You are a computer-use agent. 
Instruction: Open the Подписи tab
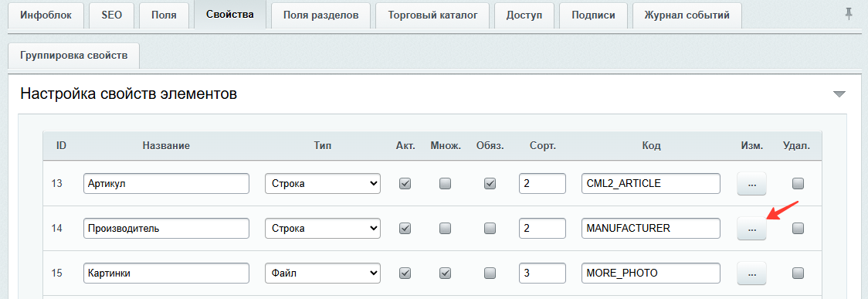[x=593, y=15]
